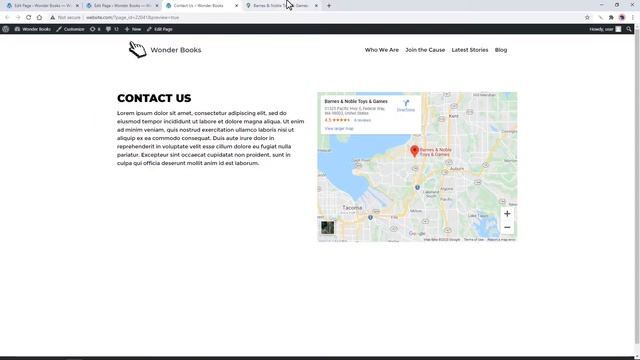The width and height of the screenshot is (640, 360).
Task: Focus the browser address bar URL
Action: click(x=132, y=18)
